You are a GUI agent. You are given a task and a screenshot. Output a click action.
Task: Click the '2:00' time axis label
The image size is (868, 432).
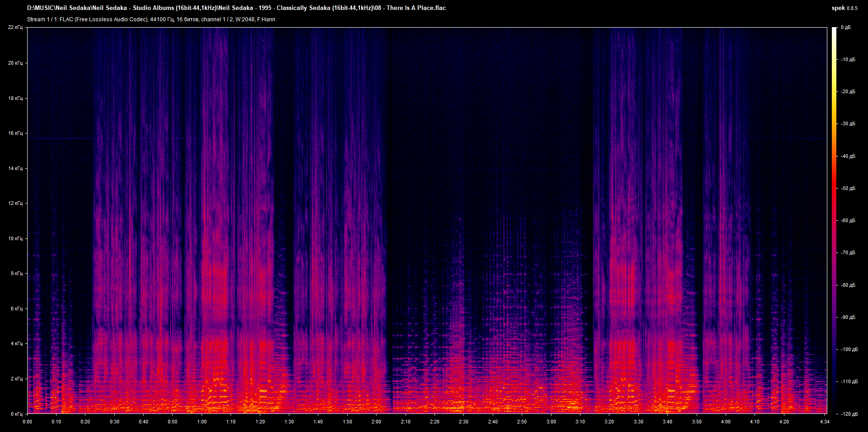coord(377,422)
